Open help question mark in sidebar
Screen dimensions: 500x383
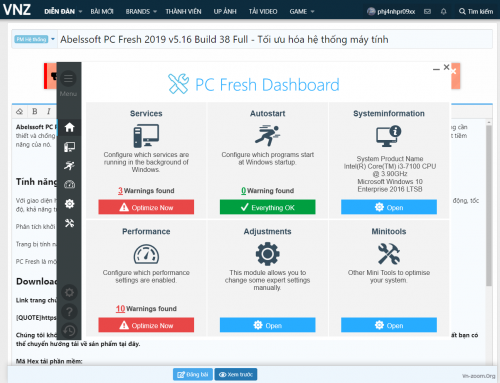[x=69, y=312]
